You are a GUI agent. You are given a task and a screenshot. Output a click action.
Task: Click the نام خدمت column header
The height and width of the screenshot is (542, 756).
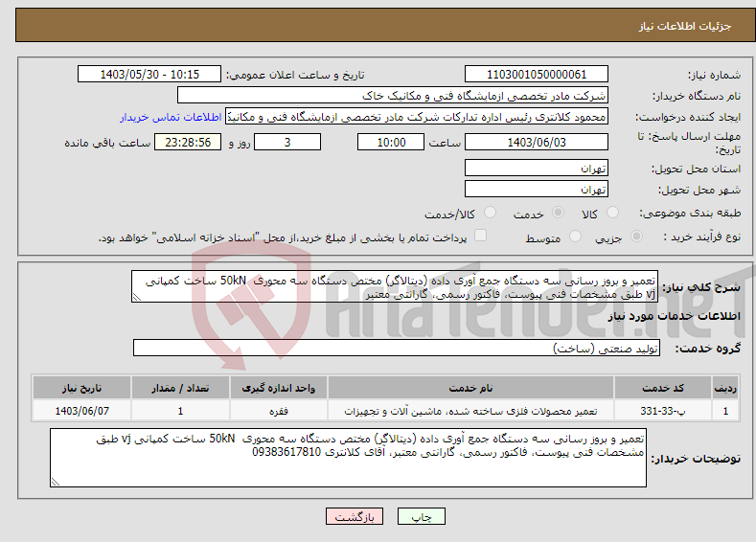pyautogui.click(x=470, y=388)
